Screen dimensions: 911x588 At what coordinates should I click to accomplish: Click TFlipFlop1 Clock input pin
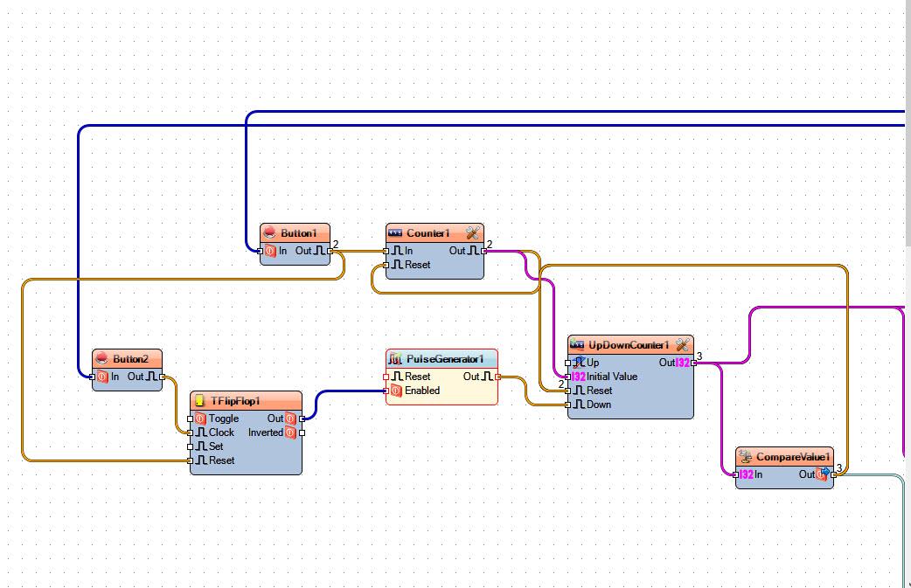191,432
